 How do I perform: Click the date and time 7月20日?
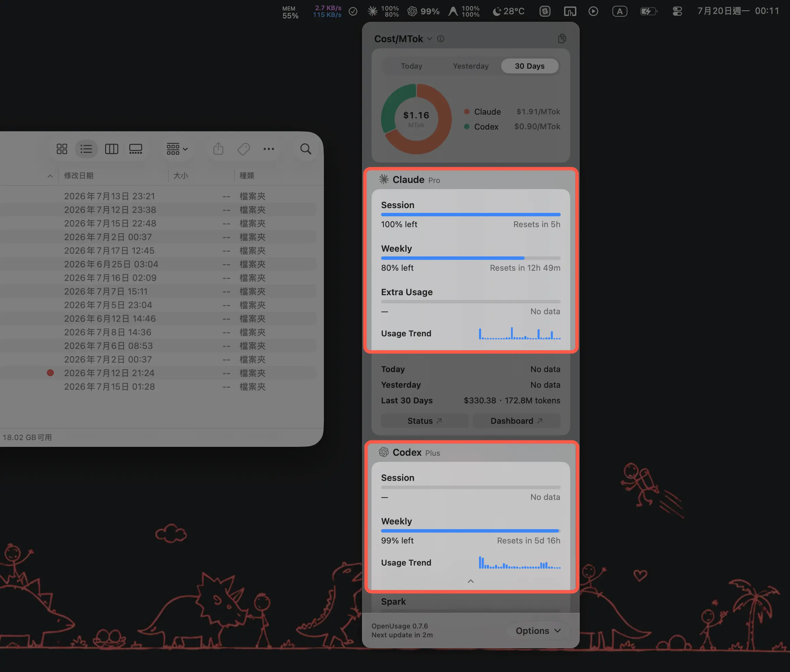[738, 11]
